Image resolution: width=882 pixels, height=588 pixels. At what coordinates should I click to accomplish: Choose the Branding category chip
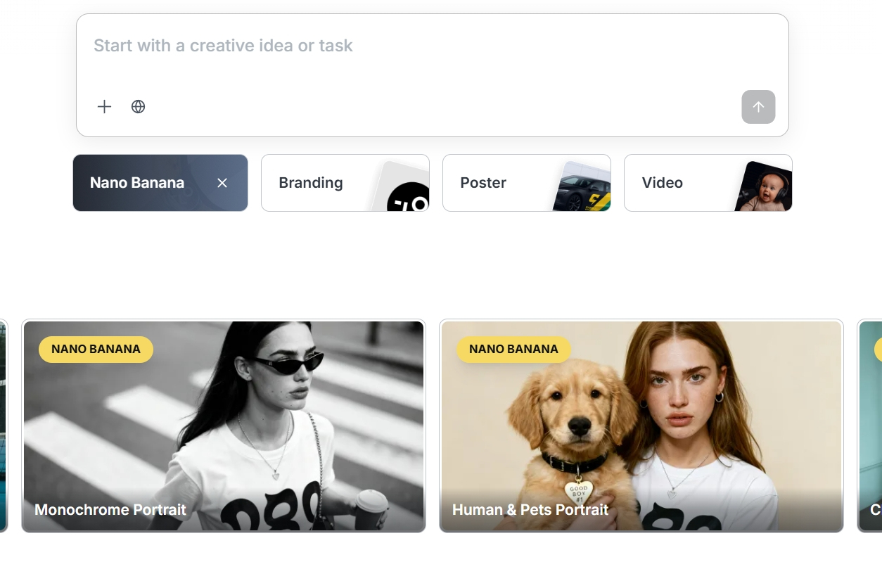[x=311, y=183]
